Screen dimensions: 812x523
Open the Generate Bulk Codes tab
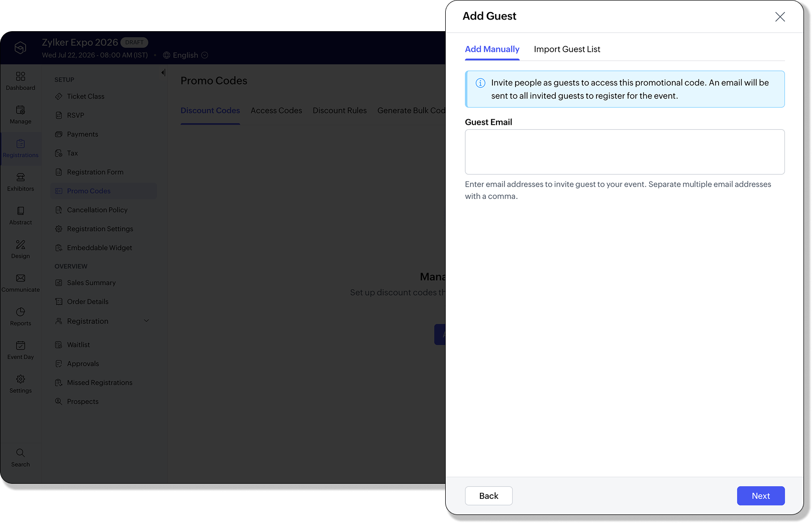point(411,111)
